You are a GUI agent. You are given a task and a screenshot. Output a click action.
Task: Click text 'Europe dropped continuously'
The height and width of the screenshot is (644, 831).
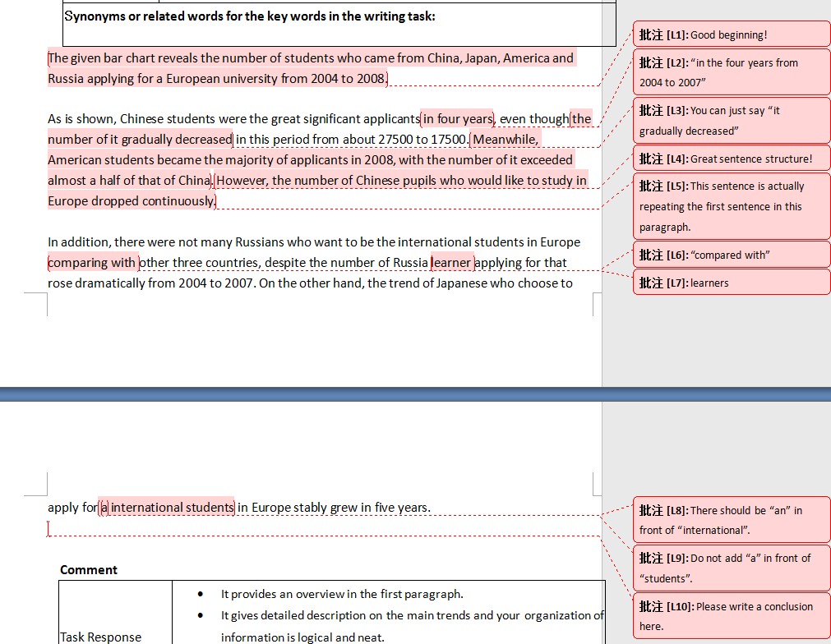(132, 201)
